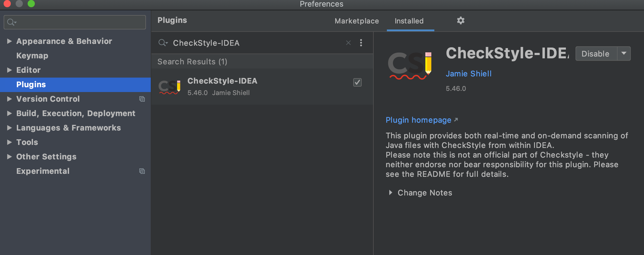Select Build, Execution, Deployment in tree
Image resolution: width=644 pixels, height=255 pixels.
76,113
